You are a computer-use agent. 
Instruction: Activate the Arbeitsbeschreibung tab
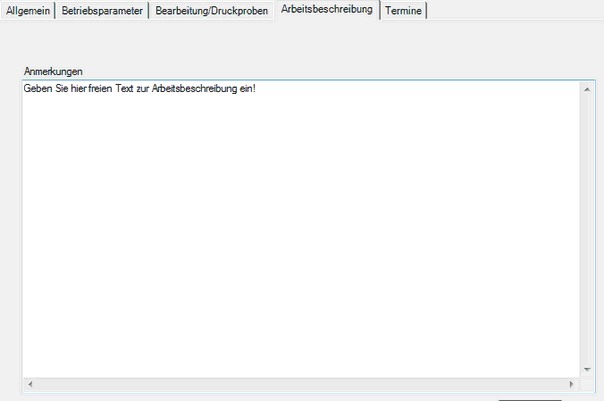pos(327,9)
